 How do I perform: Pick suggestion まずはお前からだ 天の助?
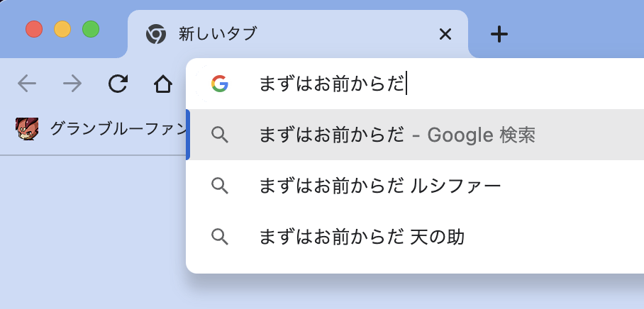tap(362, 237)
